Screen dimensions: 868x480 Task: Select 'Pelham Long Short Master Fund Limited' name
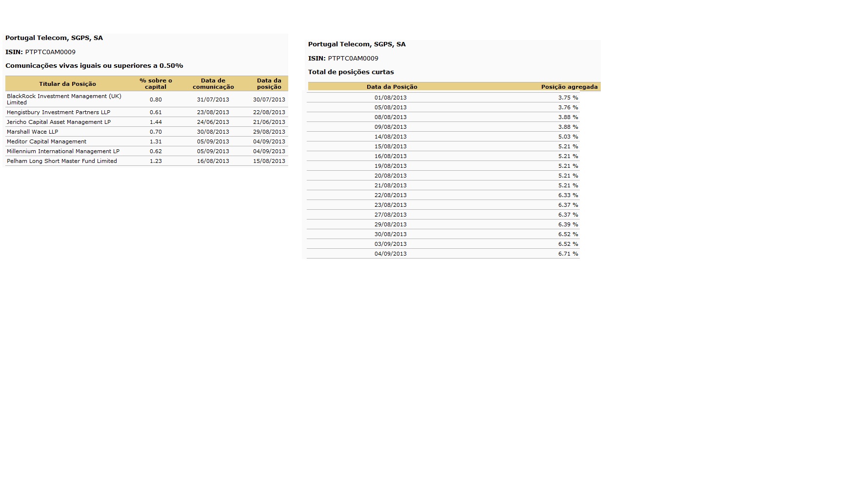[x=62, y=161]
